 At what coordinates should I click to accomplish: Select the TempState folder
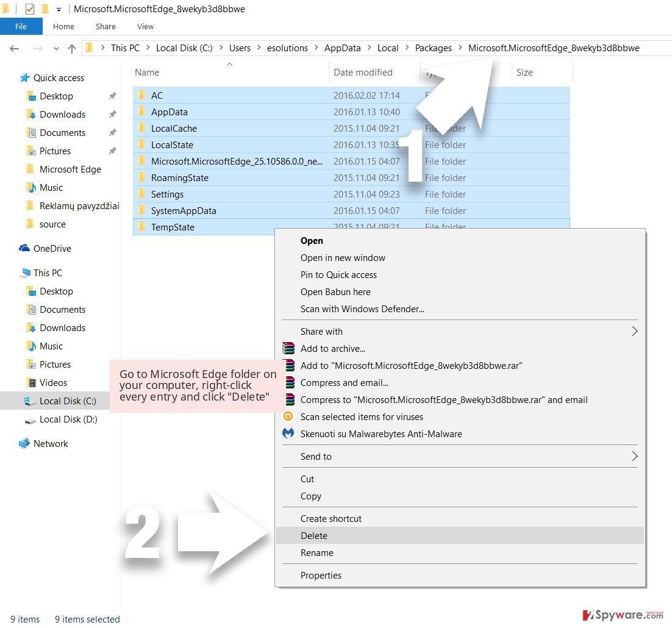click(173, 227)
